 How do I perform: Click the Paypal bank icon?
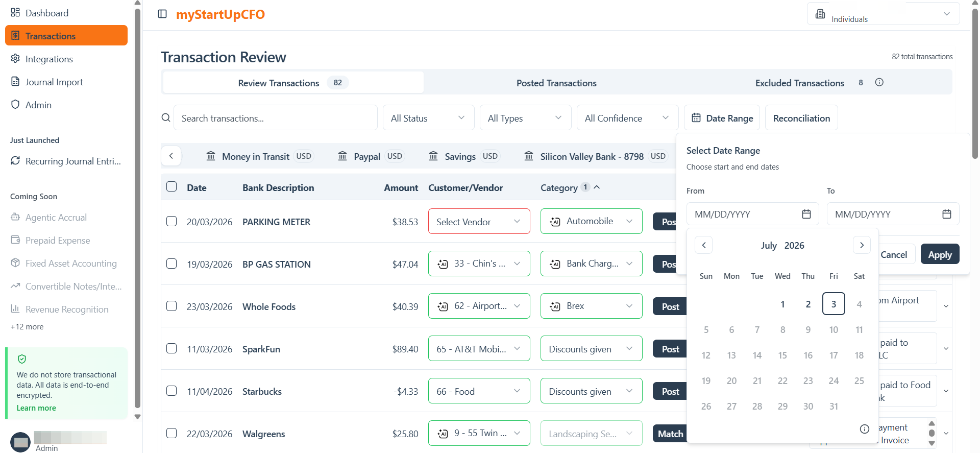(x=342, y=156)
